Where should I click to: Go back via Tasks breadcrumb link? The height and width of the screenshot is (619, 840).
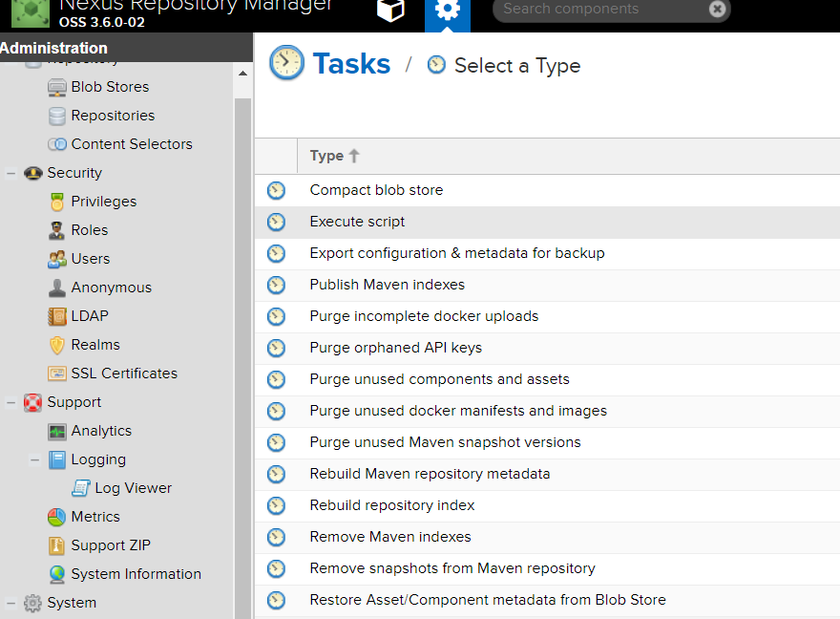click(x=350, y=64)
